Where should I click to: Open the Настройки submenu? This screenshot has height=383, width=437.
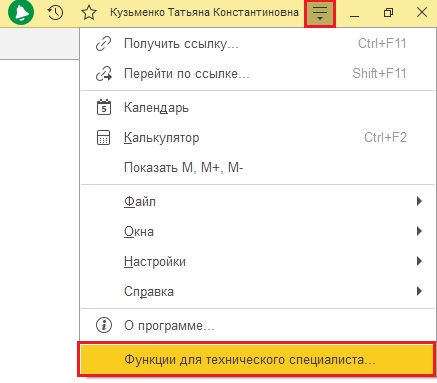(258, 261)
